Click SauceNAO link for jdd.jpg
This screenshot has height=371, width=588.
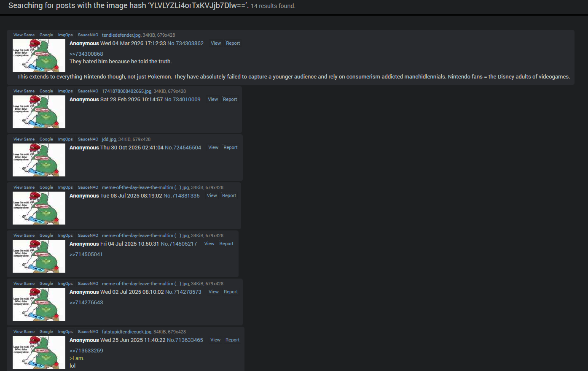tap(88, 139)
